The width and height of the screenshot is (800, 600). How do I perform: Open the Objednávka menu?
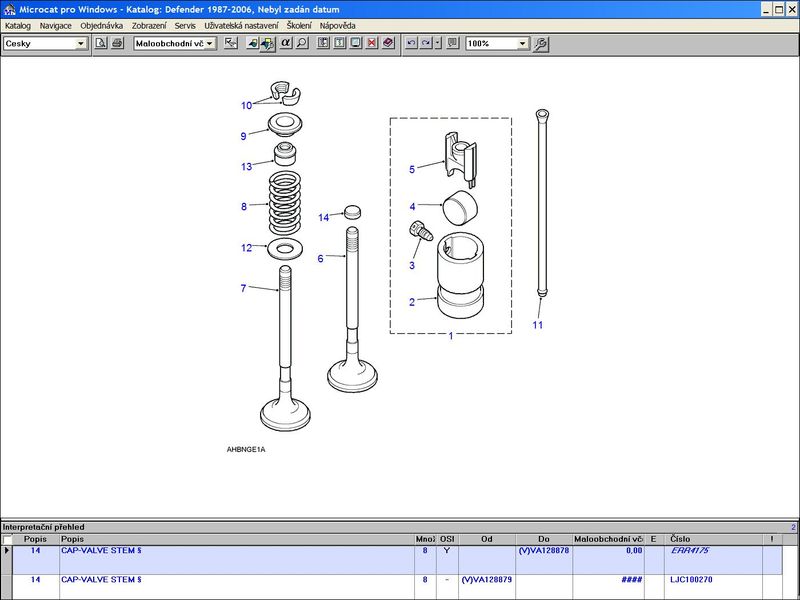pyautogui.click(x=103, y=25)
